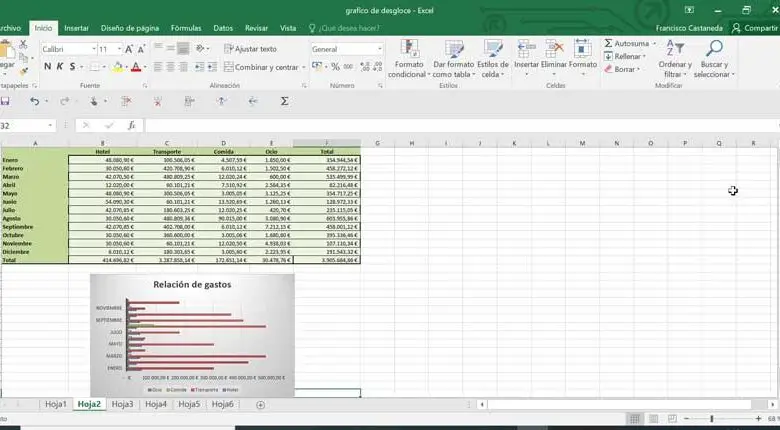Open Dar formato como tabla
The image size is (780, 430).
(x=453, y=58)
